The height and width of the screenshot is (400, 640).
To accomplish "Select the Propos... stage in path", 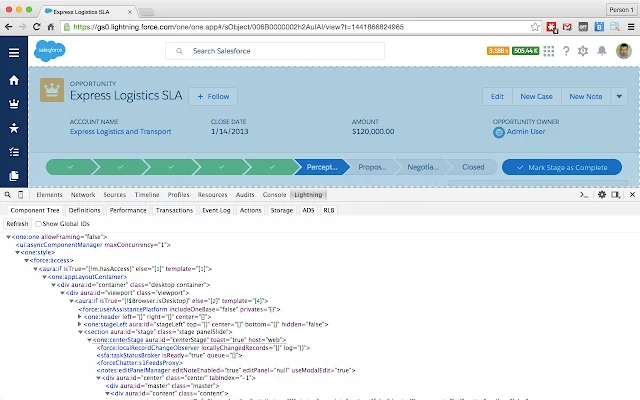I will 372,167.
